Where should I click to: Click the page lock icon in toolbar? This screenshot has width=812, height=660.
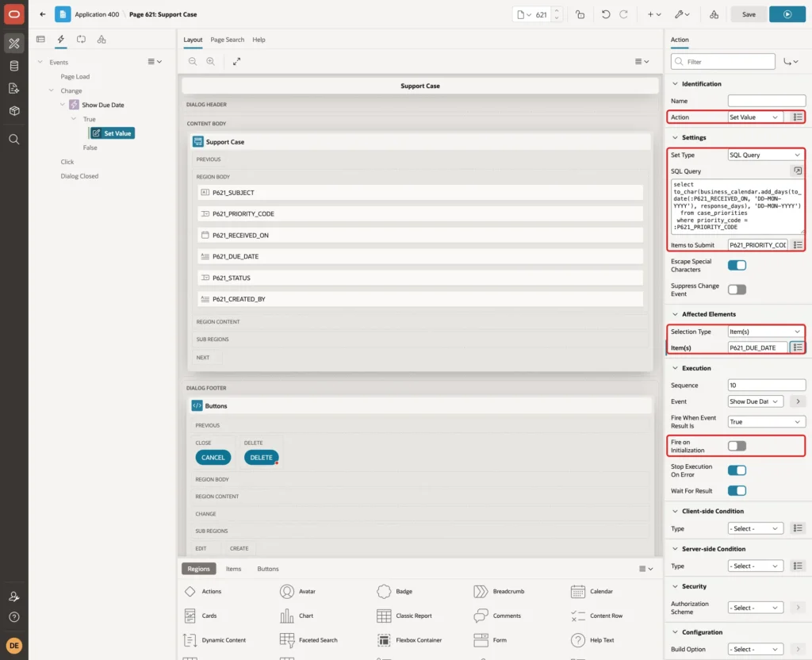coord(580,14)
